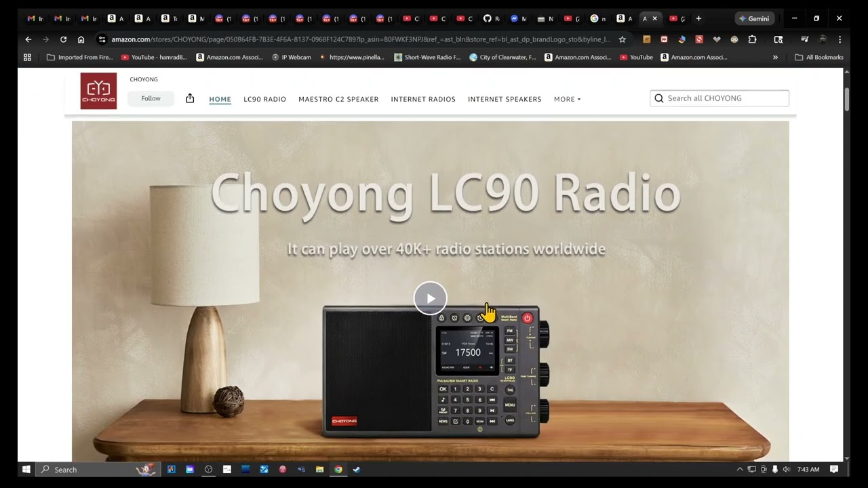The width and height of the screenshot is (868, 488).
Task: Open the Extensions puzzle-piece menu
Action: (752, 39)
